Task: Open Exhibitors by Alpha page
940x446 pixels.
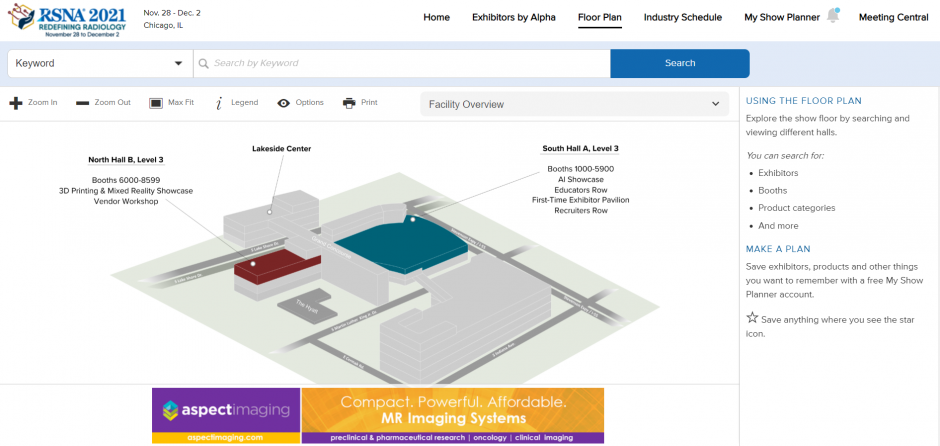Action: pyautogui.click(x=514, y=17)
